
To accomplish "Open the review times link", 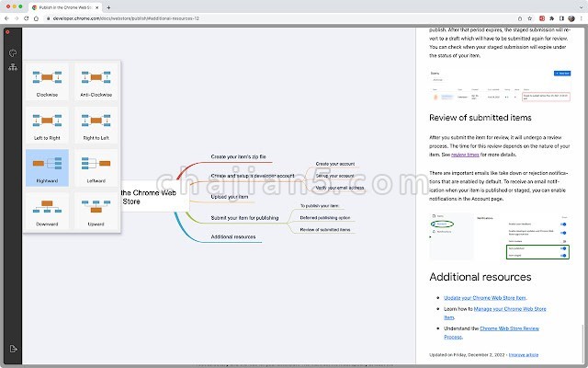I will (465, 155).
